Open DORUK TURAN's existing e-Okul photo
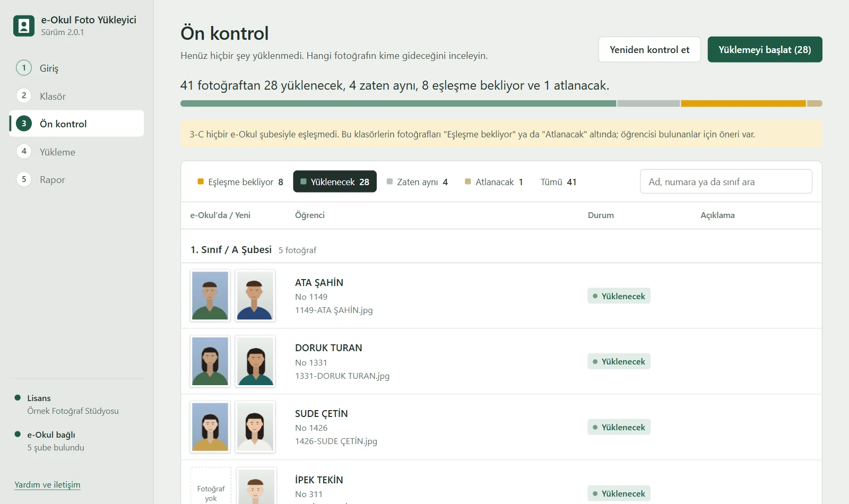849x504 pixels. coord(210,361)
